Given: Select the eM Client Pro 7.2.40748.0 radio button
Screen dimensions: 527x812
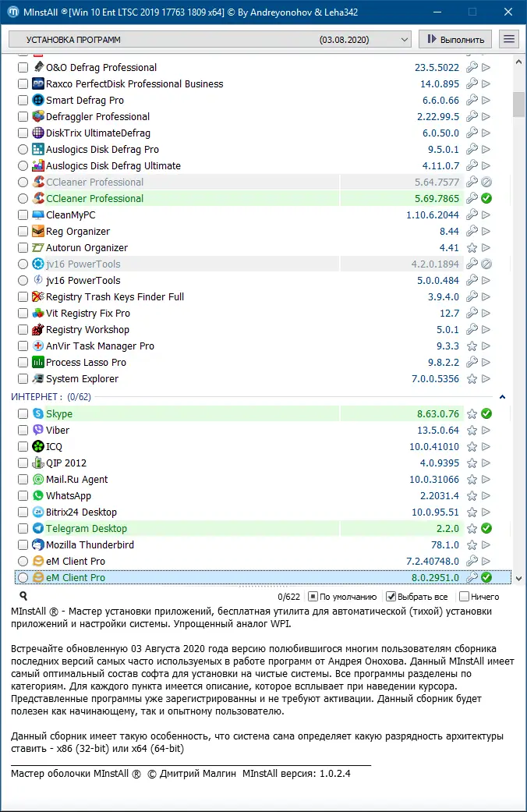Looking at the screenshot, I should point(23,562).
